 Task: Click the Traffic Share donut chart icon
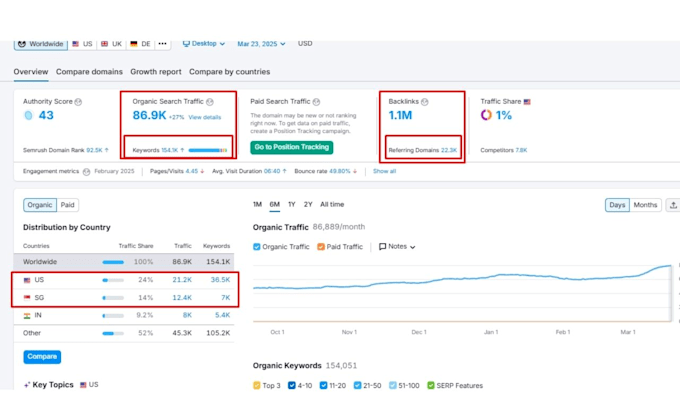(486, 115)
